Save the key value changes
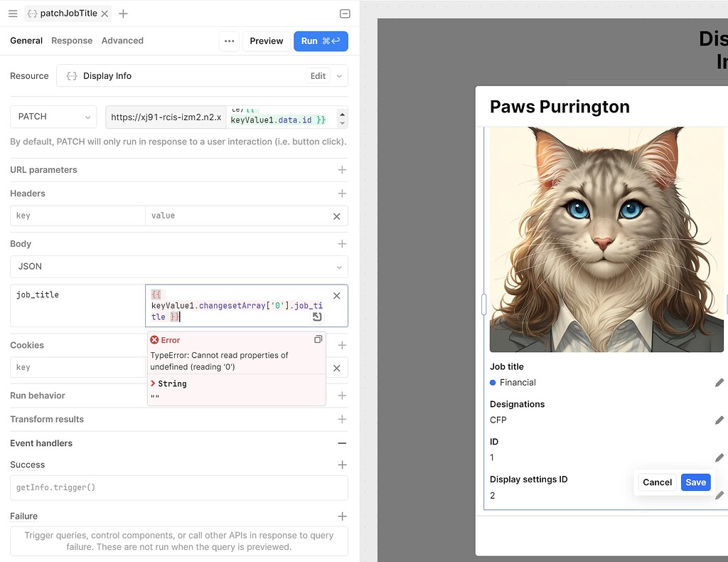 tap(695, 482)
